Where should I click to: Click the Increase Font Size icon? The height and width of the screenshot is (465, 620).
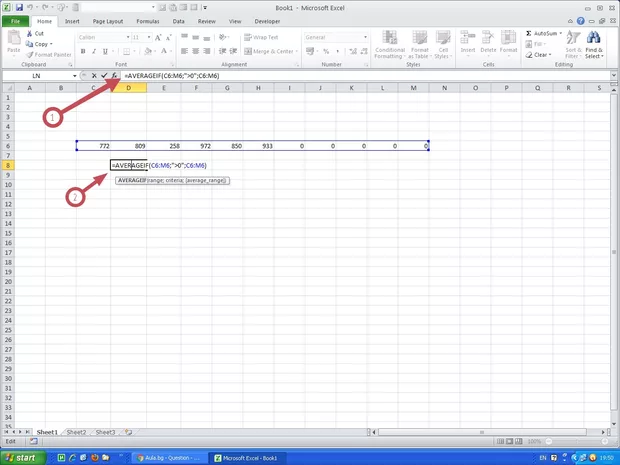coord(158,38)
